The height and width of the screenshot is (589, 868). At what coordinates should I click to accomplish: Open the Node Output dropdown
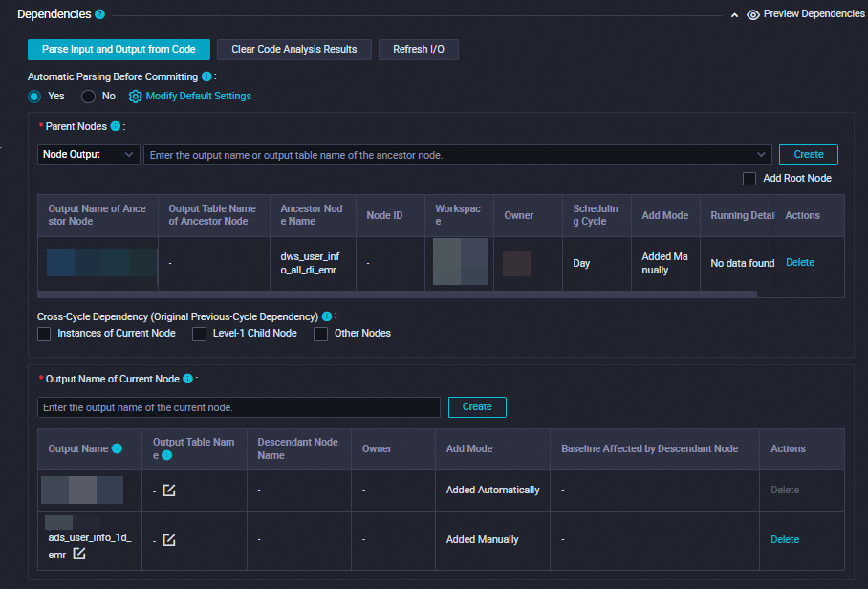89,155
